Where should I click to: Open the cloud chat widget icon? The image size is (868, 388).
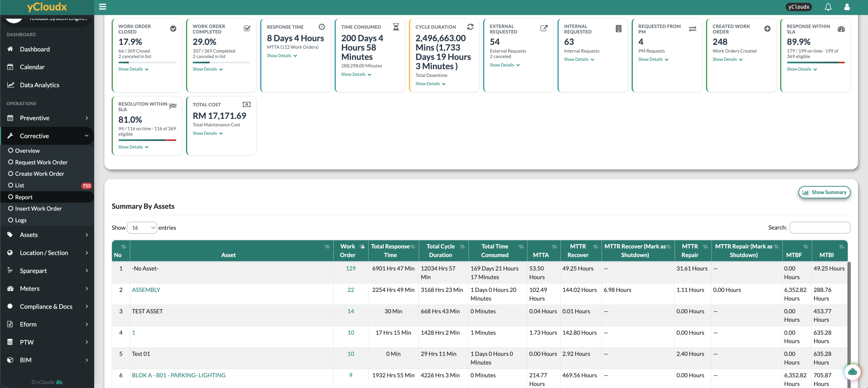[852, 372]
